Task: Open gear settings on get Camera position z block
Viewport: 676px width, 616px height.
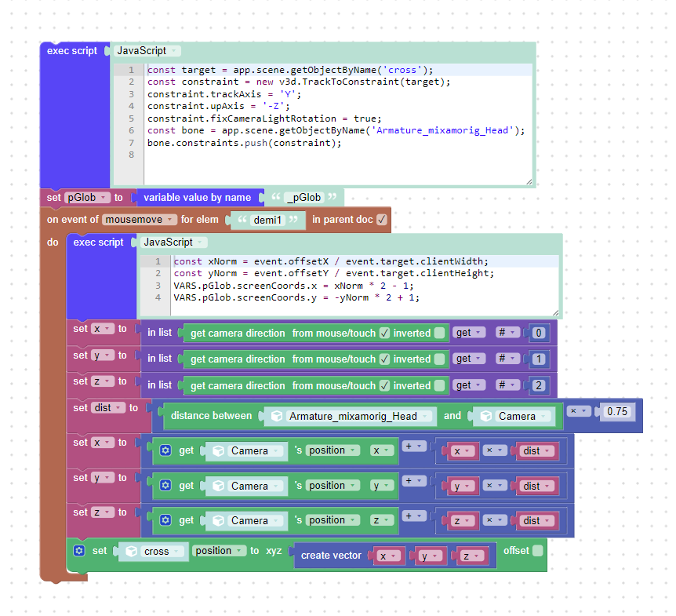Action: 165,520
